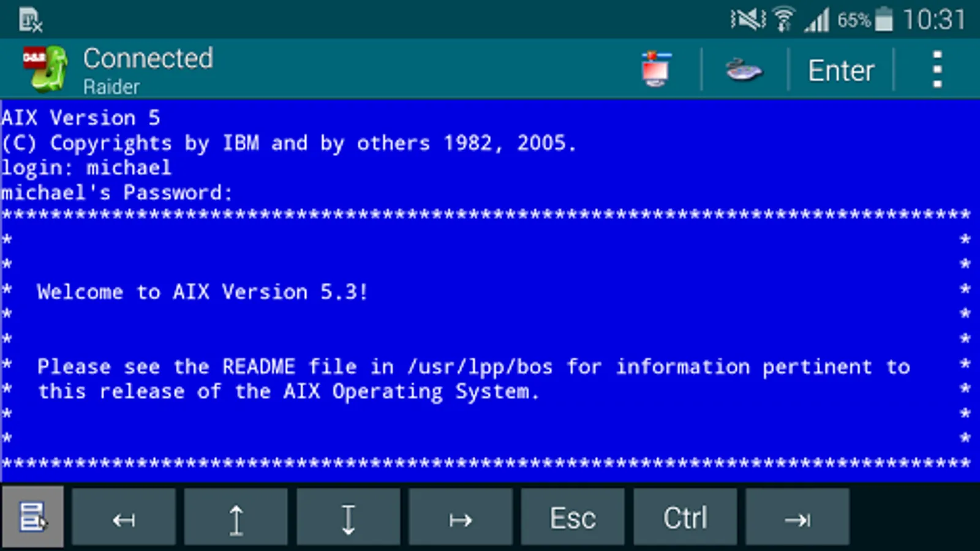Tap the 'AIX Version 5' line

[x=81, y=118]
